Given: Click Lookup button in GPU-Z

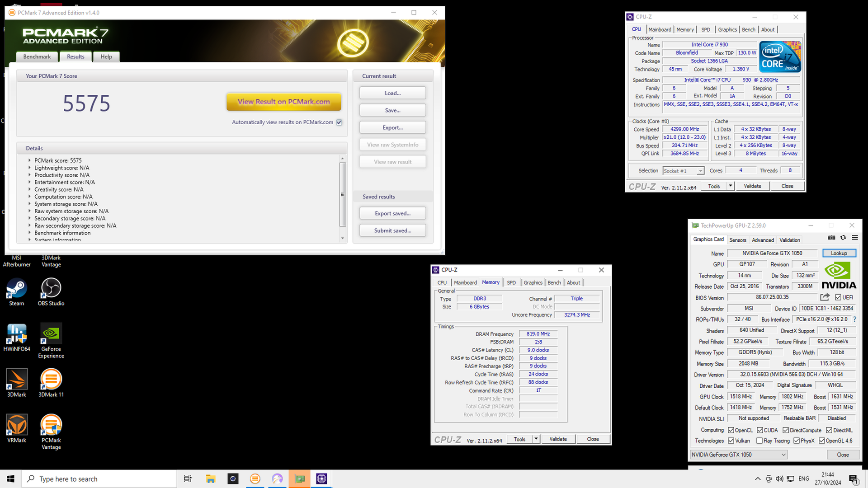Looking at the screenshot, I should [839, 253].
